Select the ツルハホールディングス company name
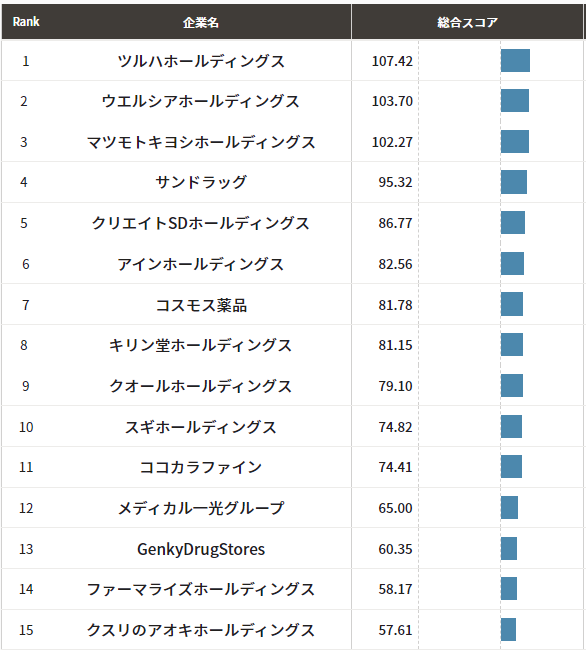 (201, 61)
